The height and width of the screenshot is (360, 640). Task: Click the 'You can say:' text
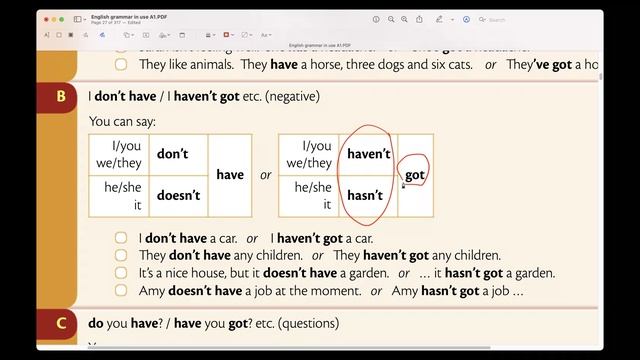click(x=122, y=121)
